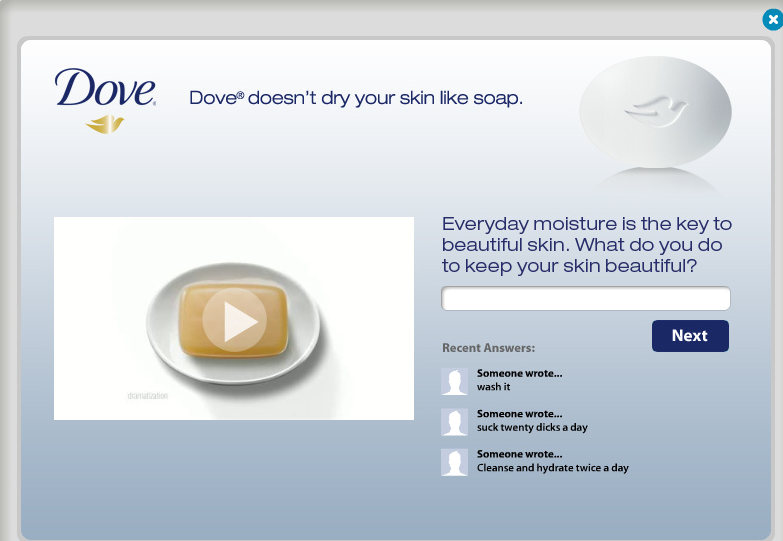Select the white embossed Dove soap bar image

point(655,112)
